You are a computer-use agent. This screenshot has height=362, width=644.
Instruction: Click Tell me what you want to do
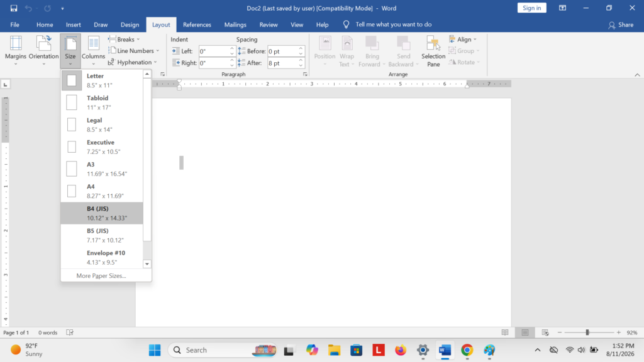pyautogui.click(x=393, y=25)
